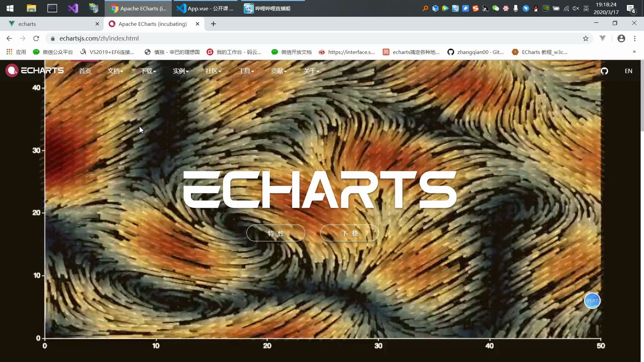Open a new browser tab
The image size is (644, 362).
click(213, 24)
